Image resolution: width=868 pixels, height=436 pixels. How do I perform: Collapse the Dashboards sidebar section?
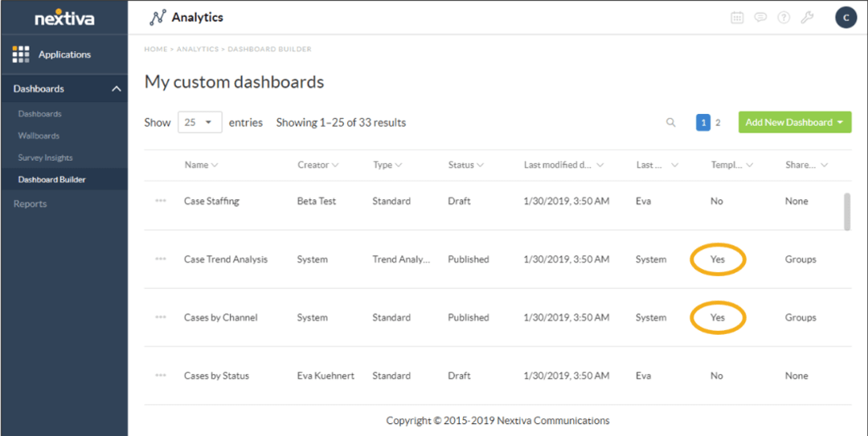click(116, 88)
